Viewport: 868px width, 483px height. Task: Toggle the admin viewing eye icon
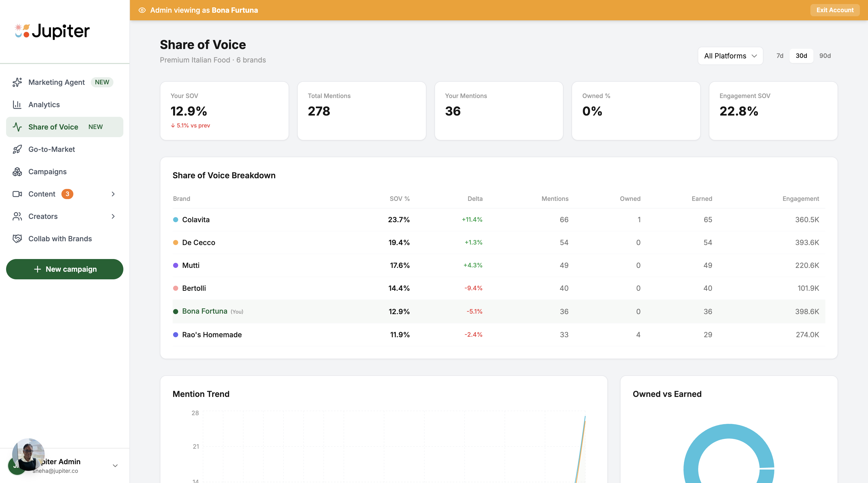pyautogui.click(x=141, y=10)
